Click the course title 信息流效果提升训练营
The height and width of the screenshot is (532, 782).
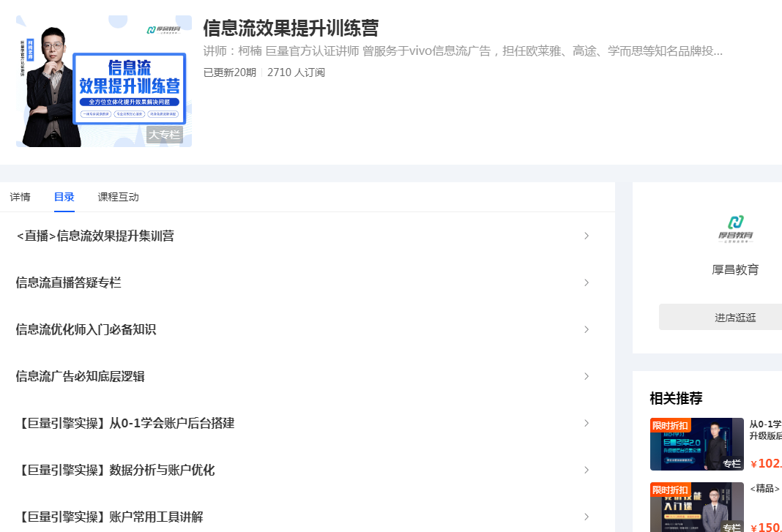291,28
